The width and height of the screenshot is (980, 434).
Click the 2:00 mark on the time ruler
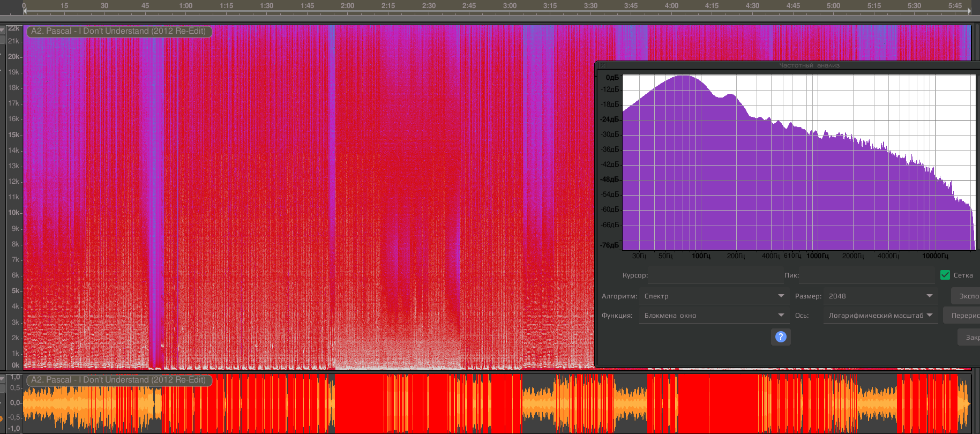coord(348,5)
